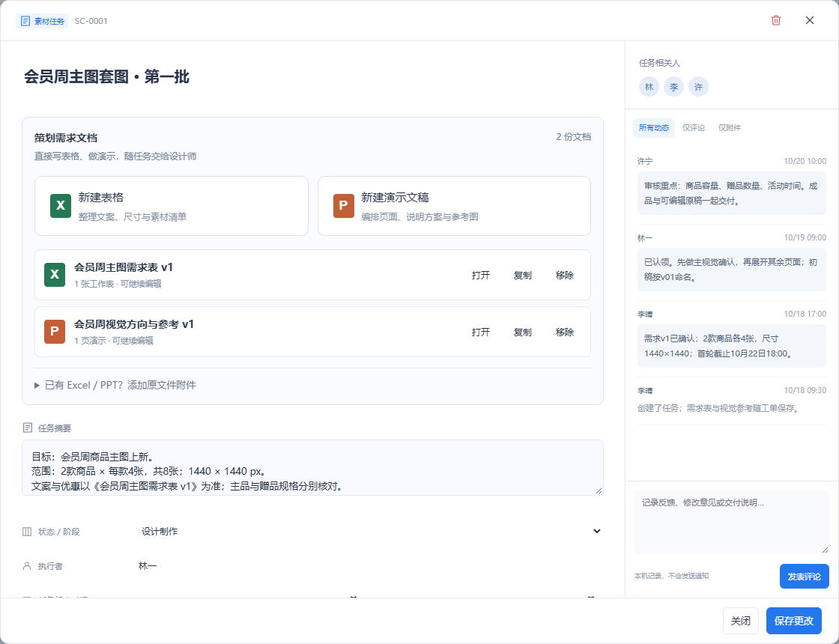Close the task dialog with X
Image resolution: width=839 pixels, height=644 pixels.
(x=810, y=20)
